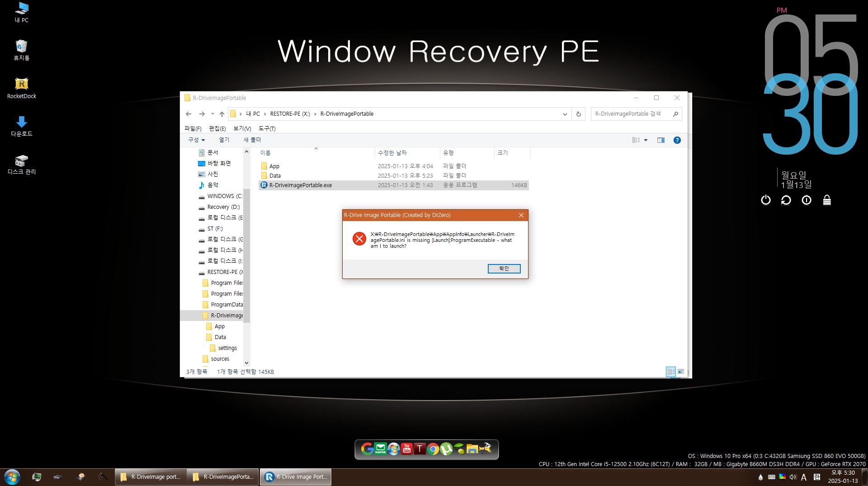Click the lock icon under clock
The image size is (868, 486).
827,200
